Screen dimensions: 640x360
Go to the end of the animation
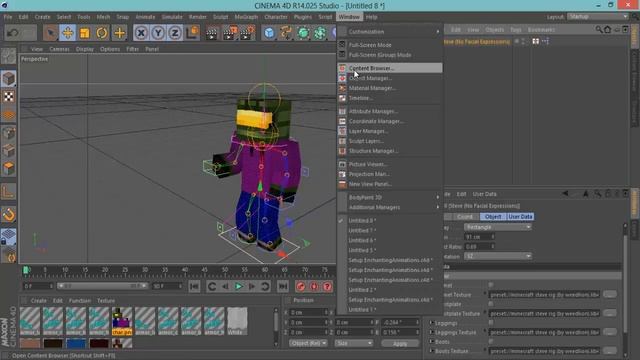click(x=283, y=287)
